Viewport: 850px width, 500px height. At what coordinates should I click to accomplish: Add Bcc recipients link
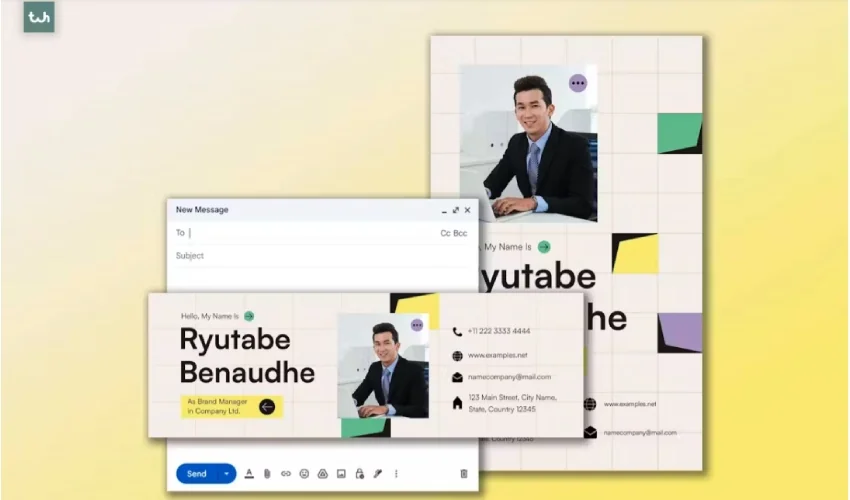coord(460,233)
